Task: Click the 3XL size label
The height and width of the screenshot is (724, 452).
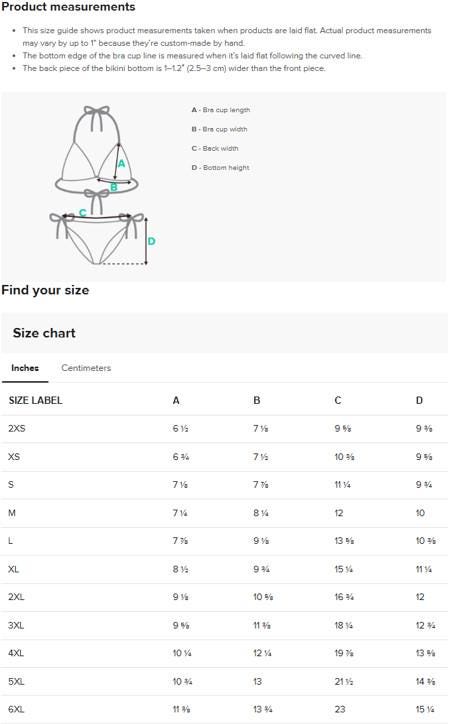Action: coord(16,625)
